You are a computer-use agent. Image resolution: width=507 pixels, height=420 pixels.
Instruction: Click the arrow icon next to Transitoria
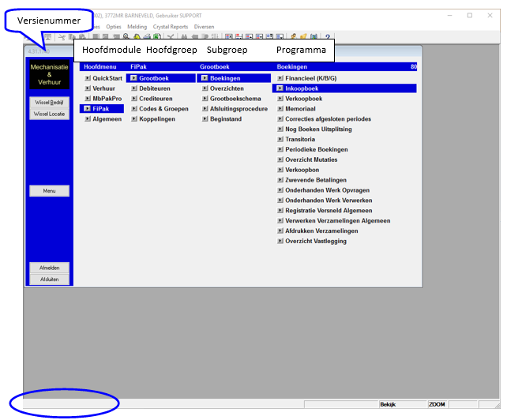tap(280, 140)
